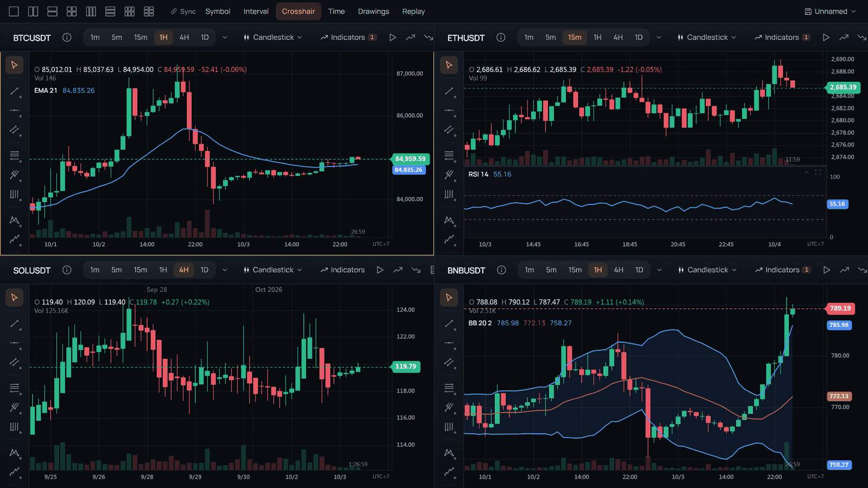Expand more intervals chevron on BTCUSDT chart

[225, 37]
